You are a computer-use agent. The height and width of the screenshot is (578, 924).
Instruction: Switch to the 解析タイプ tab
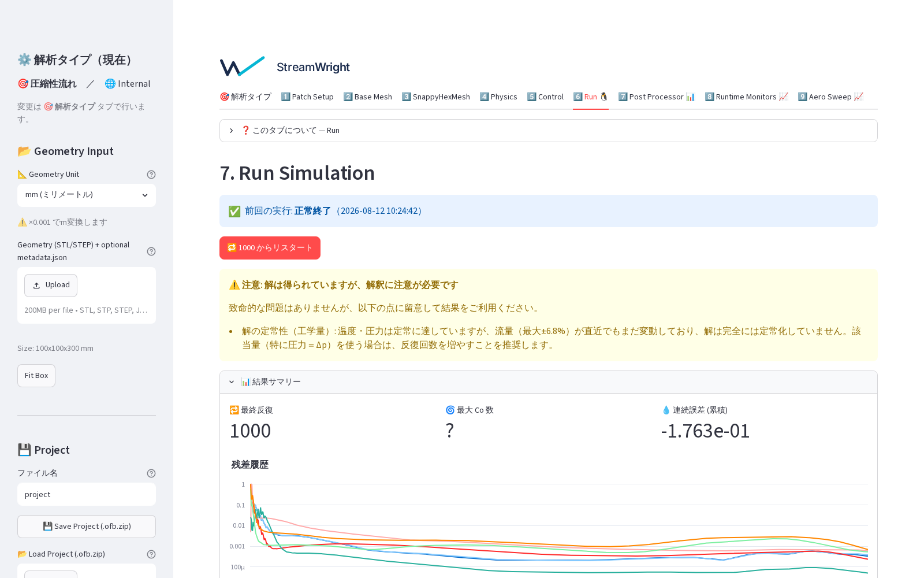tap(245, 97)
